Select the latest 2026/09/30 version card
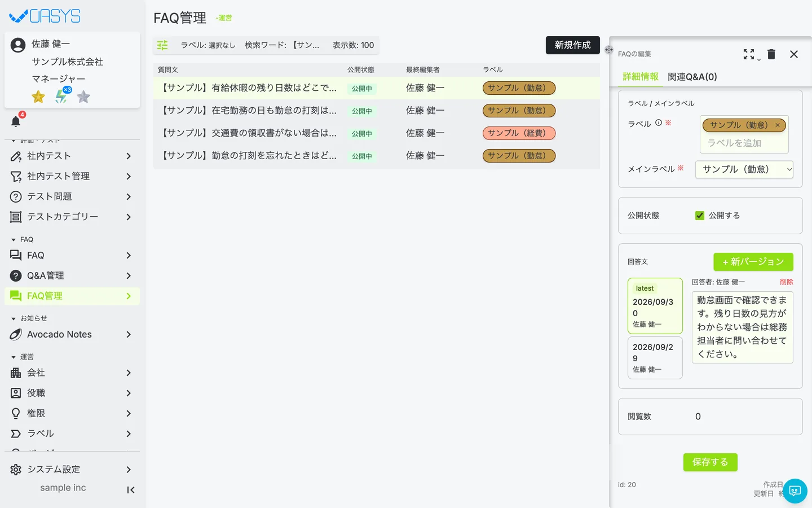The height and width of the screenshot is (508, 812). pyautogui.click(x=655, y=306)
